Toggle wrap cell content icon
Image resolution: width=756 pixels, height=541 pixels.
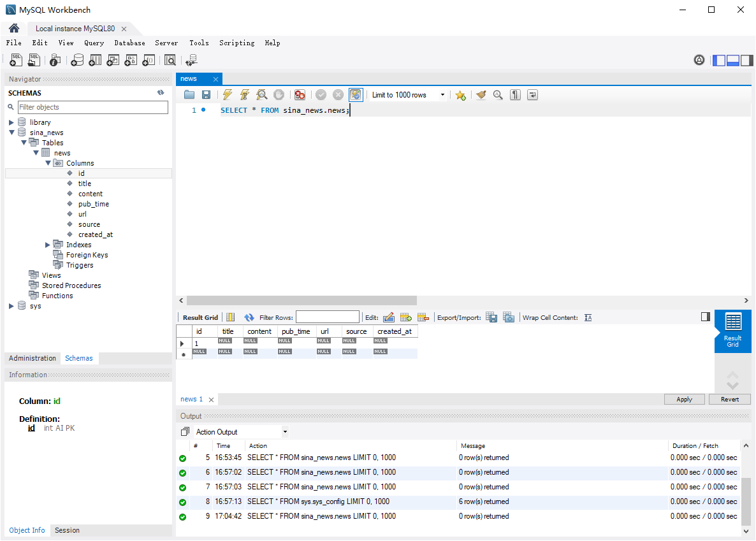point(588,317)
